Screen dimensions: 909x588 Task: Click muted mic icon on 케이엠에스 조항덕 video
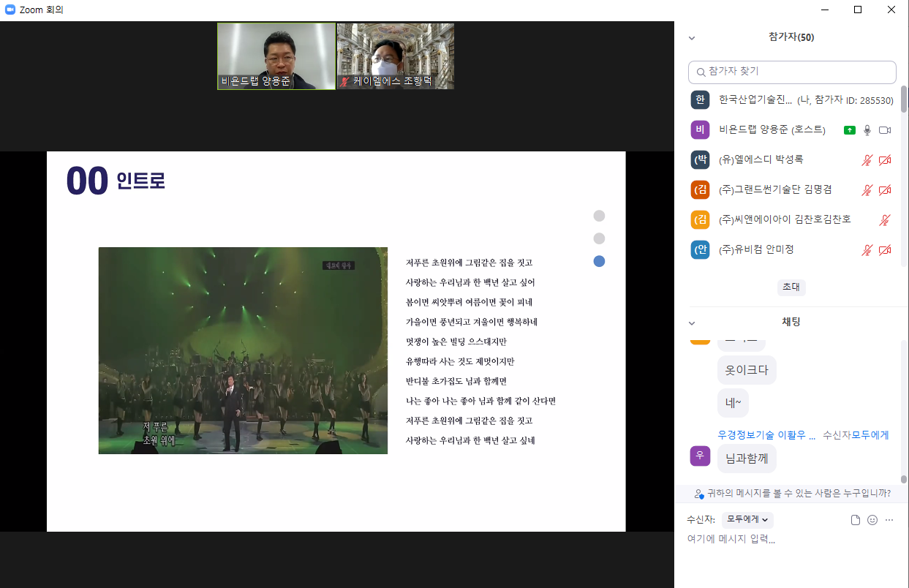pos(344,82)
